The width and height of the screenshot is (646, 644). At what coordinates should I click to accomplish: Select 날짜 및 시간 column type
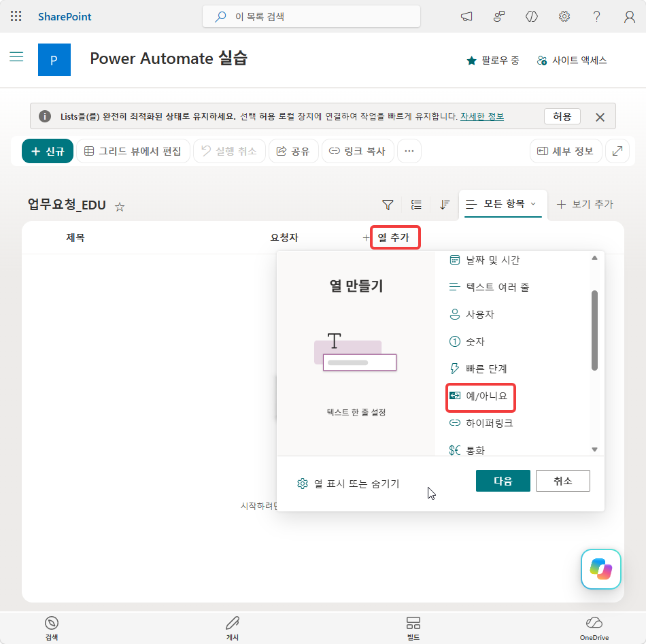point(484,260)
